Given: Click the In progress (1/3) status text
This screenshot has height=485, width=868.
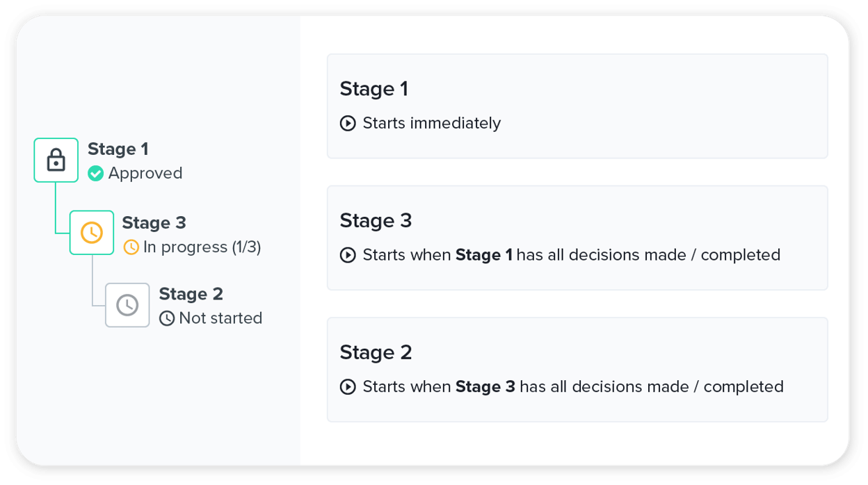Looking at the screenshot, I should click(202, 247).
